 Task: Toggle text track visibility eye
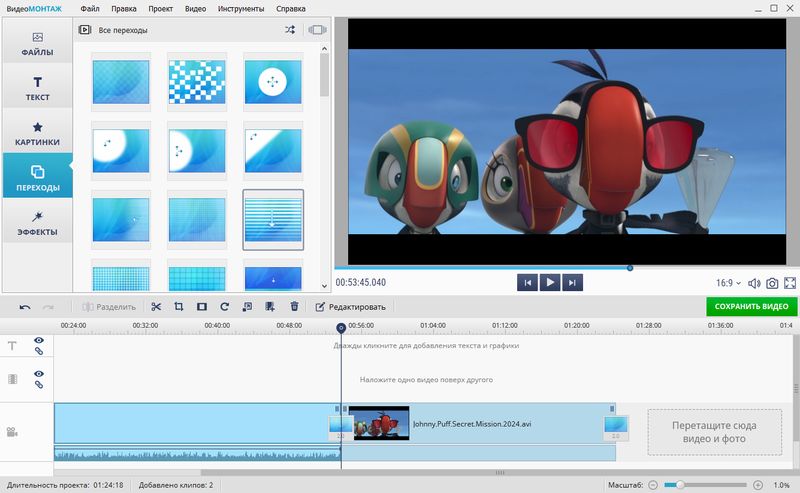click(39, 340)
